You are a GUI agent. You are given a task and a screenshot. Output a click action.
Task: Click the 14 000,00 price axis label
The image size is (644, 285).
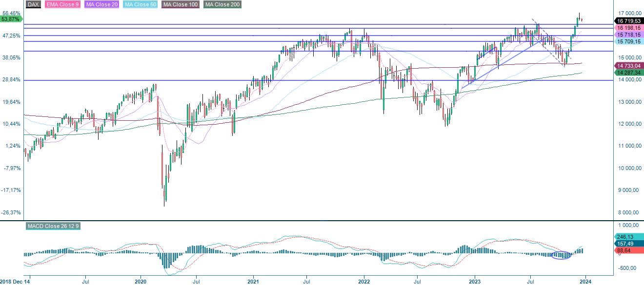[x=629, y=80]
